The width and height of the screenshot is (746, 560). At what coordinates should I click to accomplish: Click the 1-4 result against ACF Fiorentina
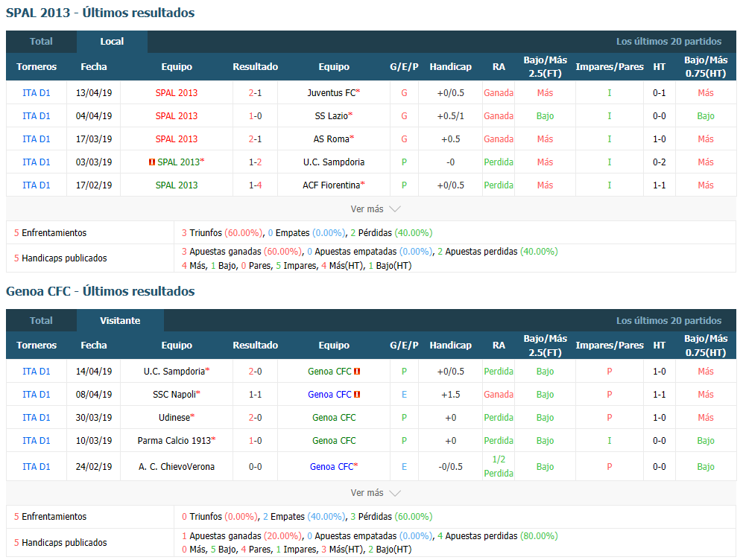click(255, 185)
